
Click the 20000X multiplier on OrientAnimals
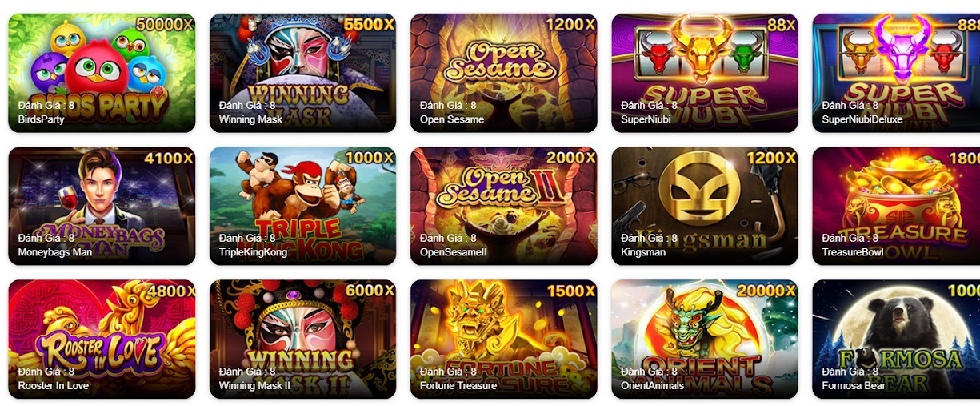(766, 291)
